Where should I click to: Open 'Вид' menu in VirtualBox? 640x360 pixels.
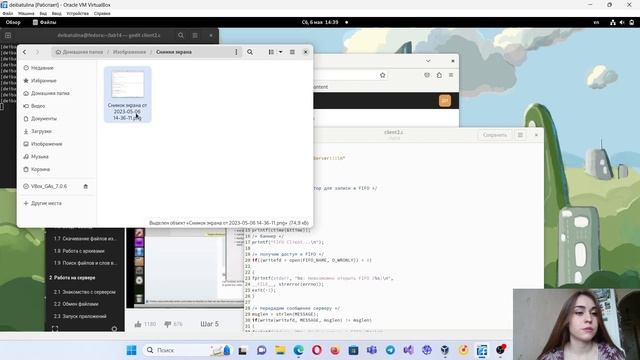click(x=43, y=13)
